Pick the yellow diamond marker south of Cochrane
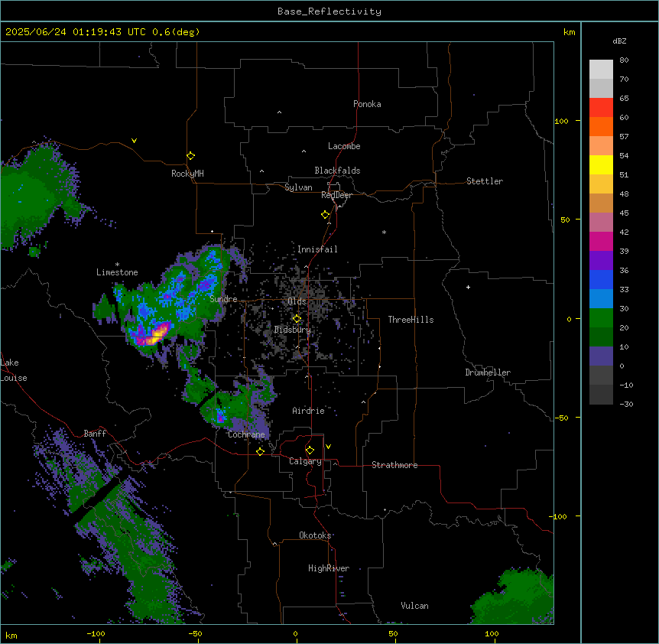This screenshot has height=644, width=659. pos(260,451)
